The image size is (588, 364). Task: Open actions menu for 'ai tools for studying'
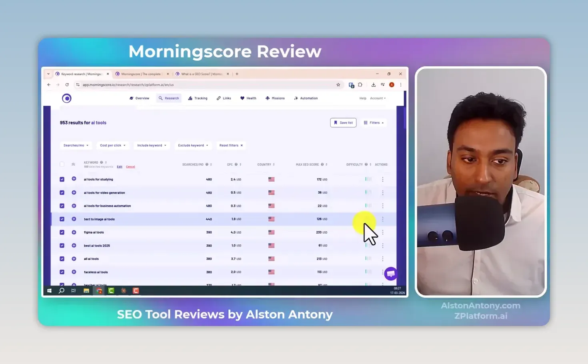tap(383, 179)
